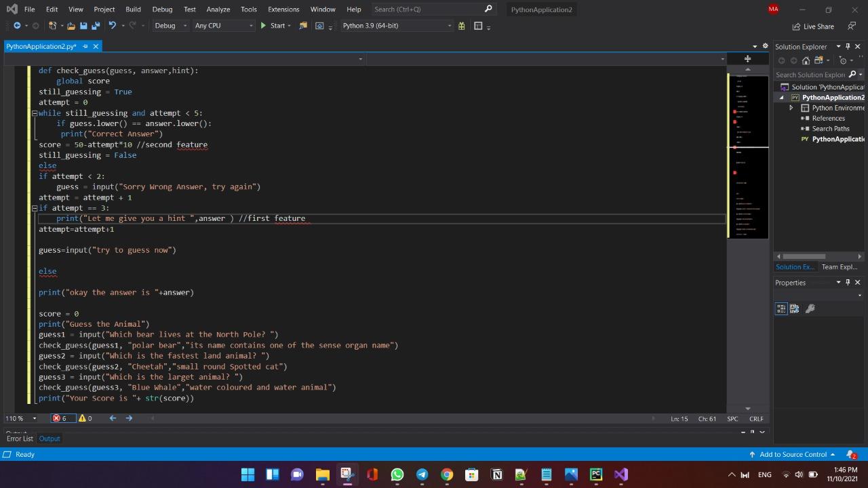The image size is (868, 488).
Task: Open the Properties window options dropdown
Action: pyautogui.click(x=838, y=282)
